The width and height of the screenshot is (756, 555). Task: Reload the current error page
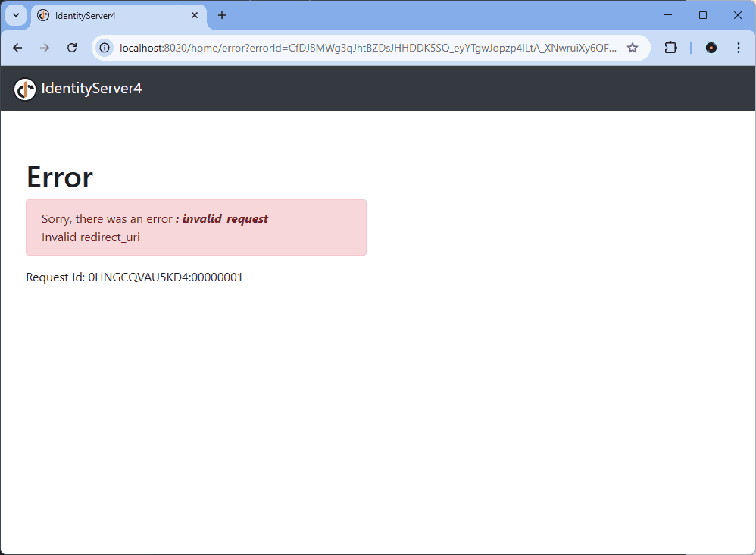[x=72, y=48]
